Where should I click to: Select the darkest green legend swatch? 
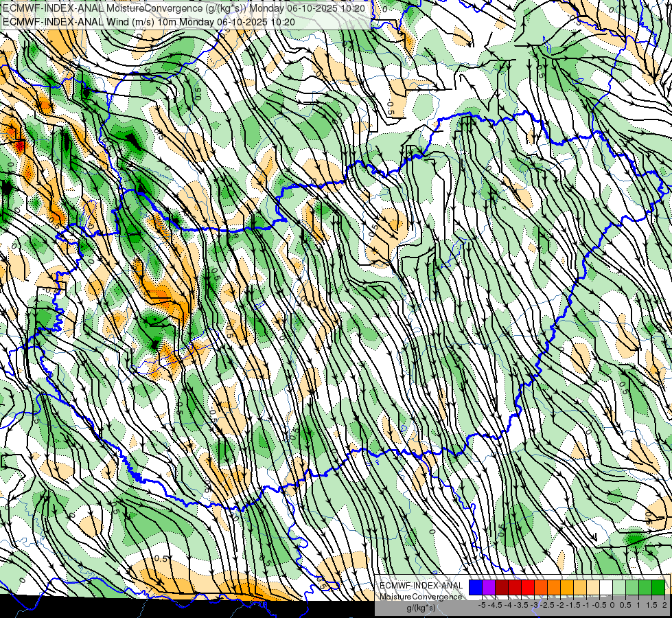[x=659, y=588]
